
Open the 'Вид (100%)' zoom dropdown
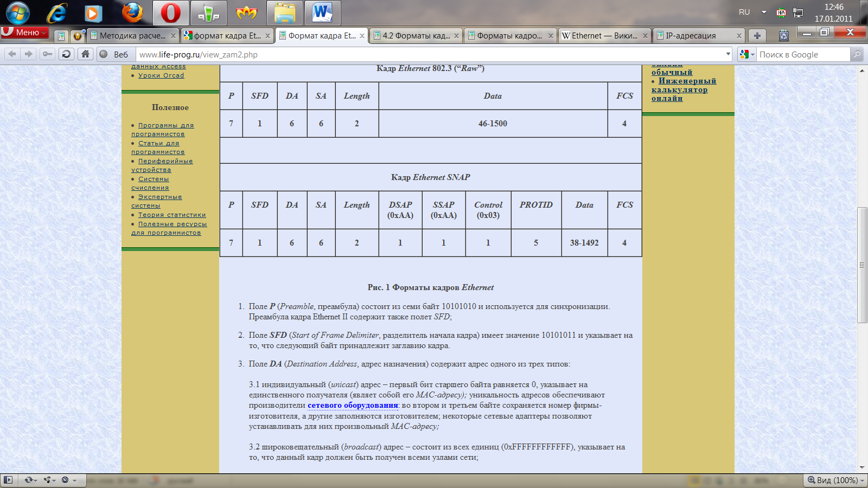click(x=835, y=480)
